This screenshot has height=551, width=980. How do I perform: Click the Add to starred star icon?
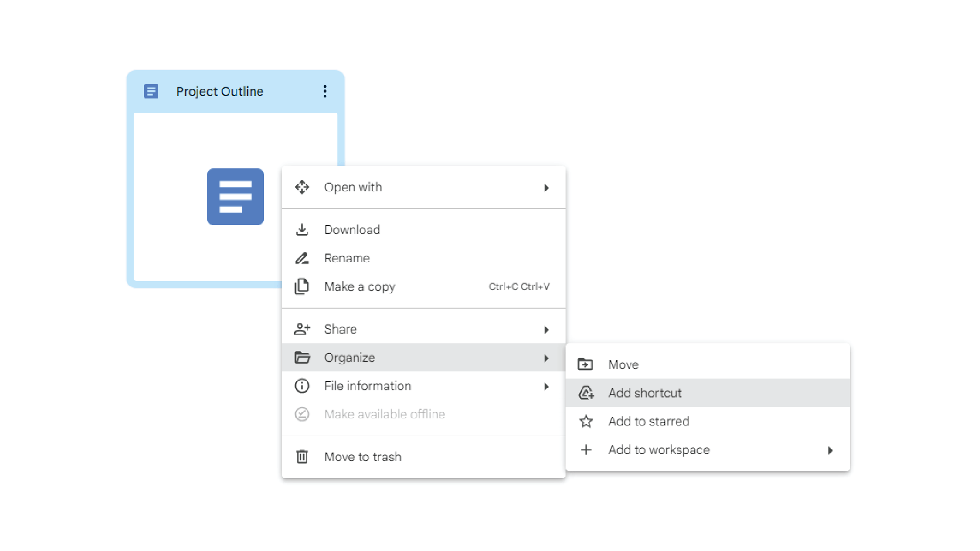tap(585, 421)
